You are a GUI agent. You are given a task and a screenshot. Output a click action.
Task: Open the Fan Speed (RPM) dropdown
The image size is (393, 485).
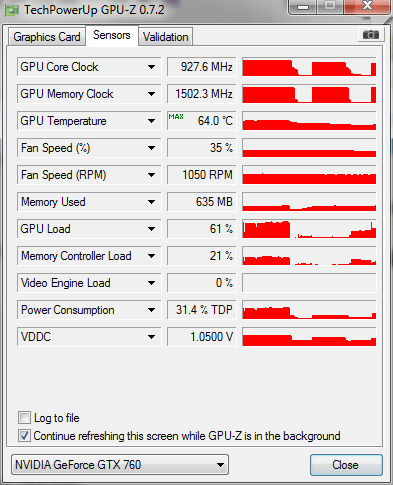(x=151, y=175)
